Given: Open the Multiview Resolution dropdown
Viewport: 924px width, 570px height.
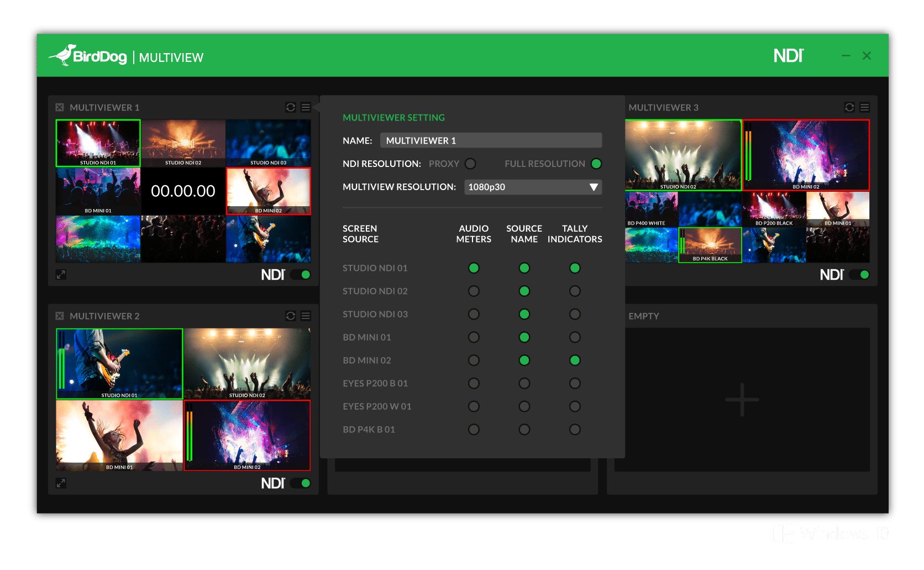Looking at the screenshot, I should tap(533, 187).
